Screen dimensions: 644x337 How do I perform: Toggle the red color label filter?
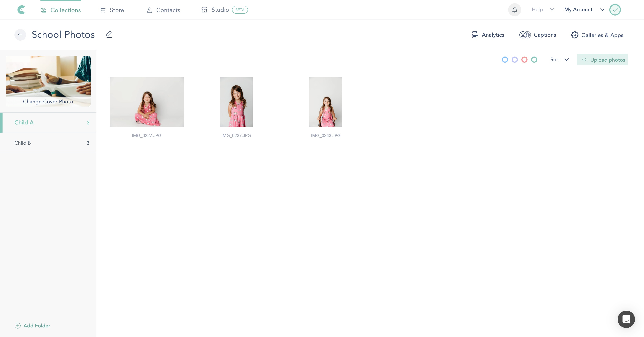pos(524,60)
